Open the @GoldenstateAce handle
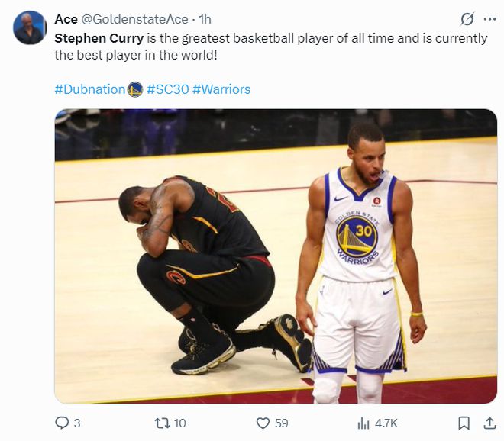This screenshot has width=504, height=441. pyautogui.click(x=134, y=19)
